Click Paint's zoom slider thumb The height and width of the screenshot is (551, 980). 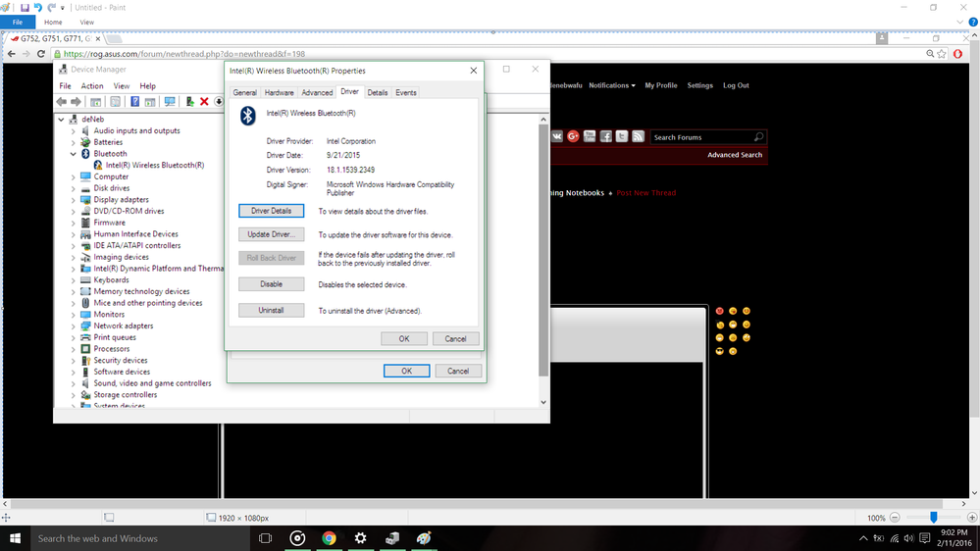click(x=933, y=518)
